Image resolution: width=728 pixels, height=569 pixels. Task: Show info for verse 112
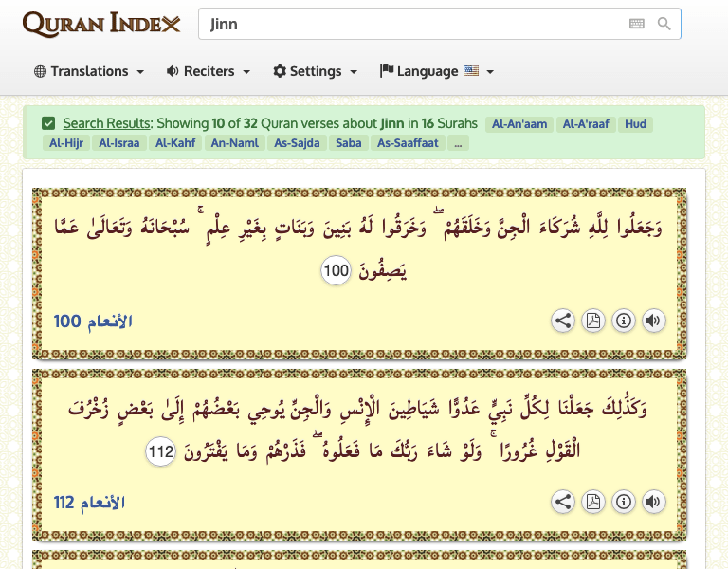click(x=624, y=502)
